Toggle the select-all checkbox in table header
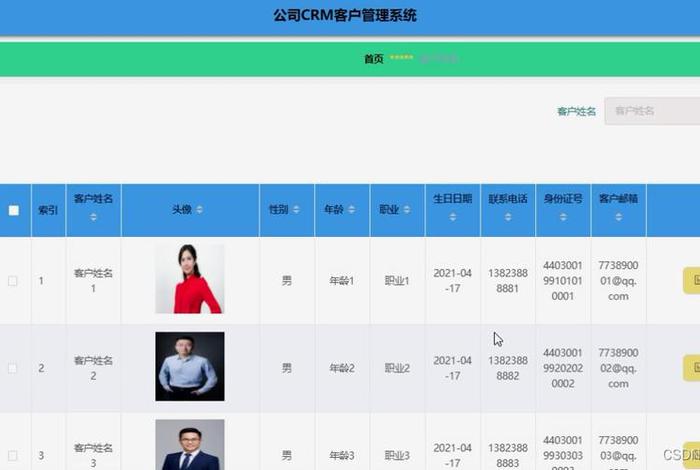 (14, 210)
